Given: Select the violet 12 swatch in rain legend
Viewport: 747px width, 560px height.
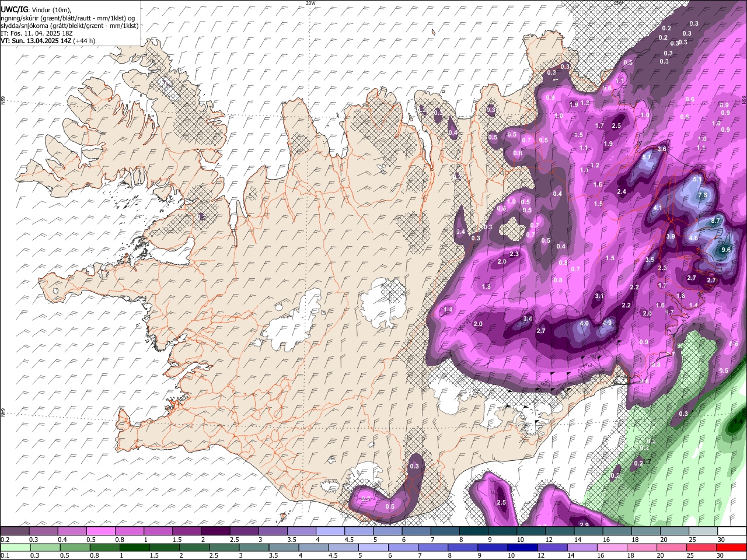Looking at the screenshot, I should tap(552, 547).
